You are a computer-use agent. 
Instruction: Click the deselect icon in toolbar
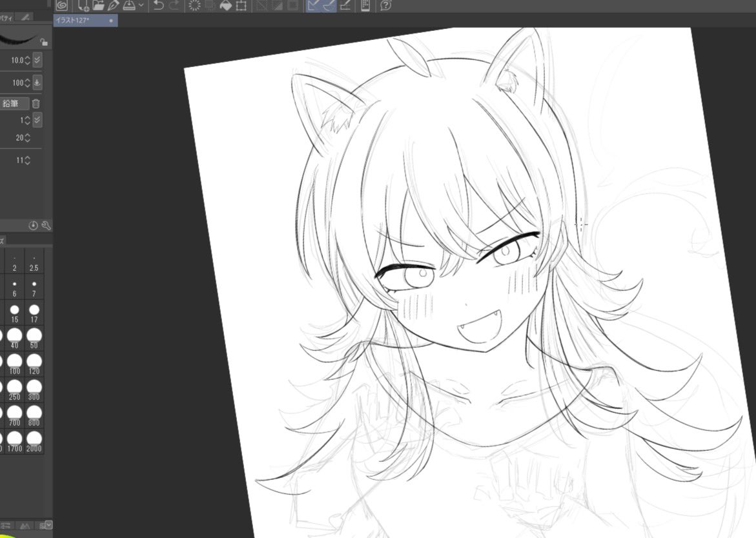(262, 5)
